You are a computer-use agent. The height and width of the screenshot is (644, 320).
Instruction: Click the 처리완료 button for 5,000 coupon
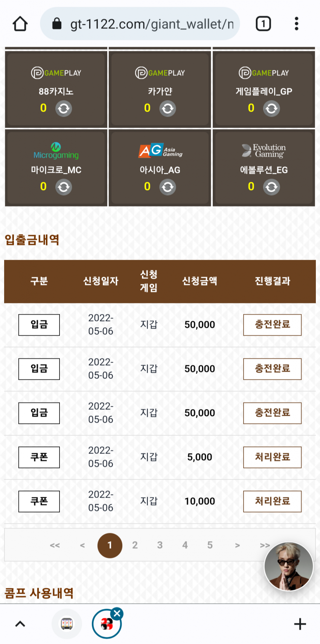272,457
